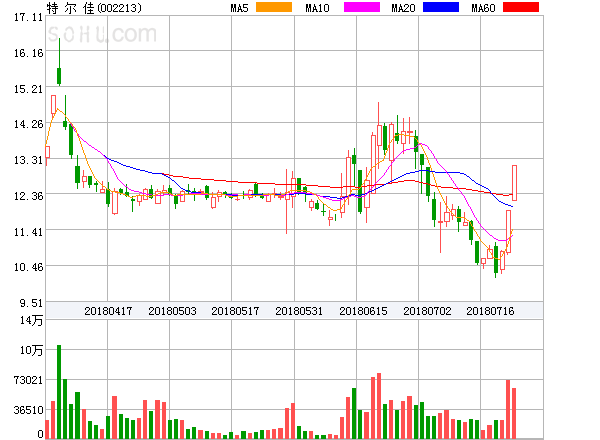Screen dimensions: 600x440
Task: Click the stock title 特尔佳(002213)
Action: tap(94, 8)
